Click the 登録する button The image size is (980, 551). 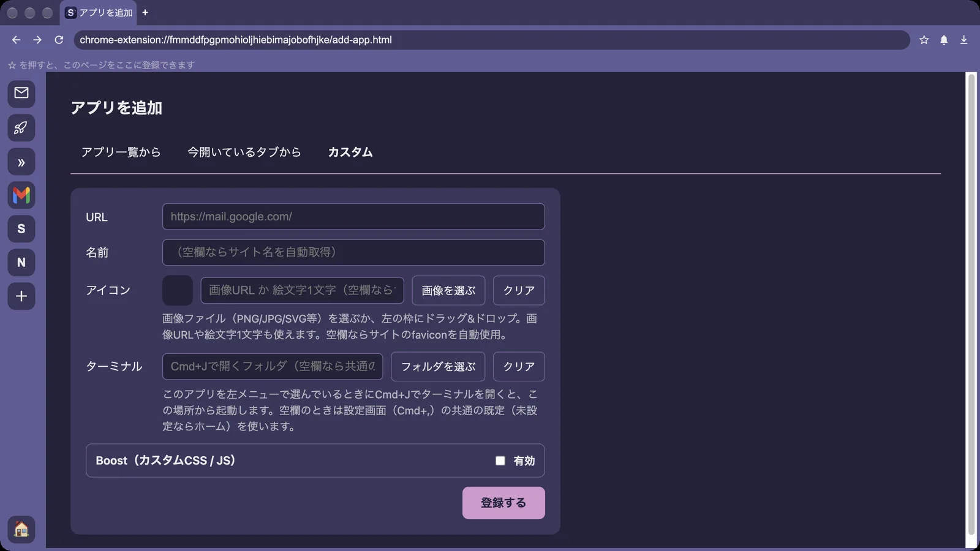click(503, 503)
